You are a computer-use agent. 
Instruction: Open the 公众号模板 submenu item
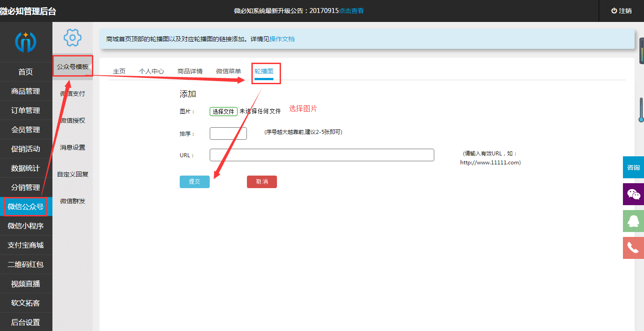pyautogui.click(x=72, y=66)
